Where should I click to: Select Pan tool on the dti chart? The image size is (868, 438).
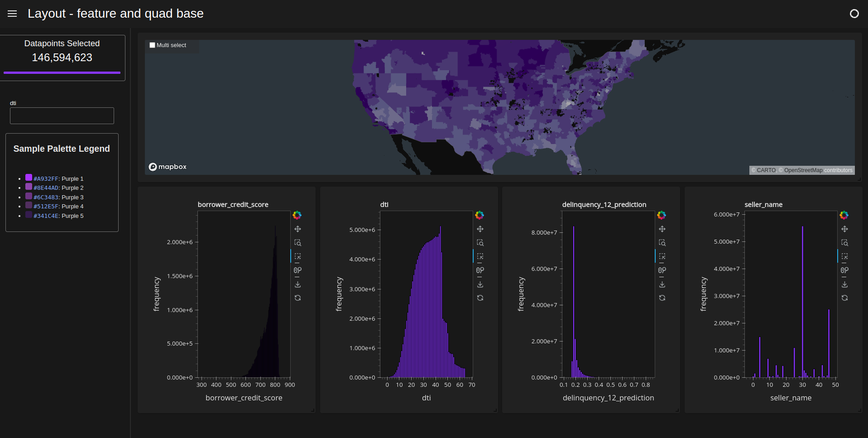(x=480, y=229)
